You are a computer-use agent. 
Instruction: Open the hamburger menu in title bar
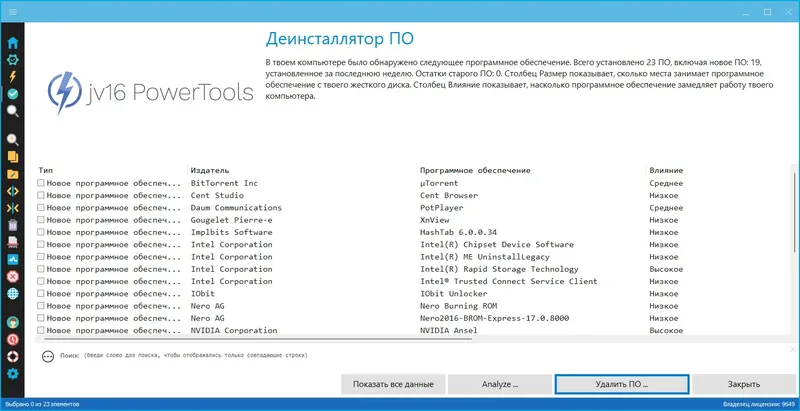click(x=13, y=11)
